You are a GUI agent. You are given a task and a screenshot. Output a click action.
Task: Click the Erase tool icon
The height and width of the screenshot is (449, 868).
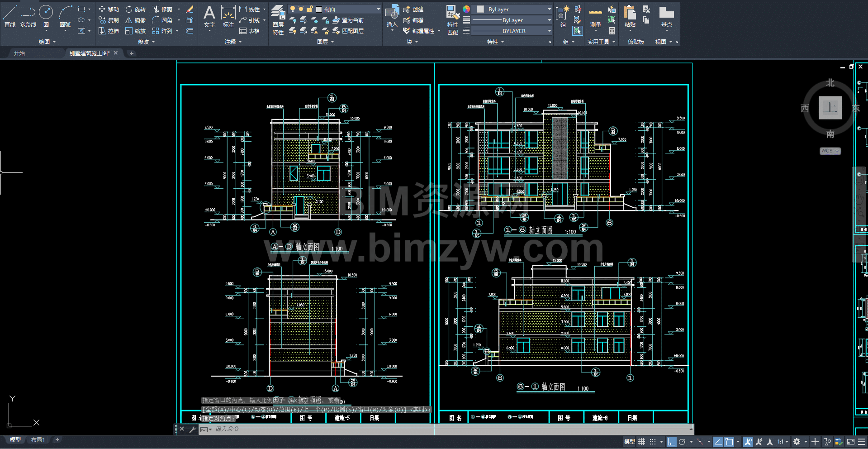tap(190, 9)
